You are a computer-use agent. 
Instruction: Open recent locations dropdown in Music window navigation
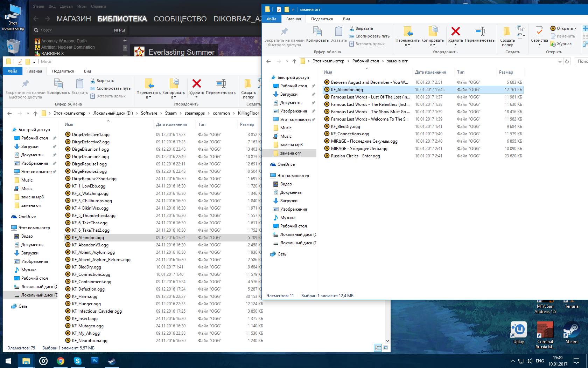pos(28,114)
